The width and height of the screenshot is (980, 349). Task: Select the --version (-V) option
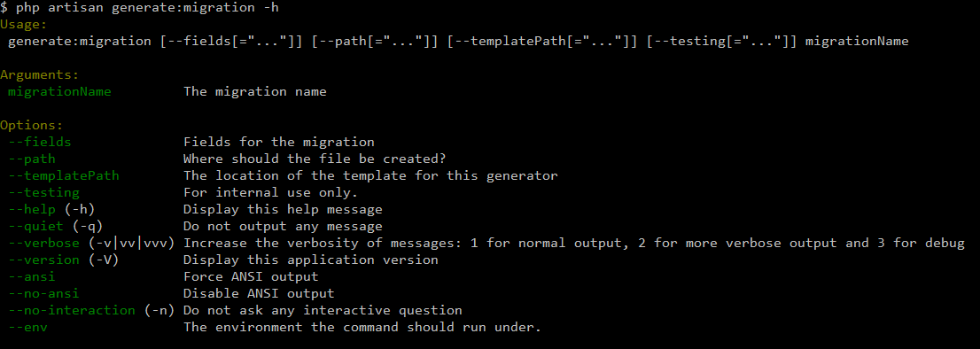pos(63,260)
